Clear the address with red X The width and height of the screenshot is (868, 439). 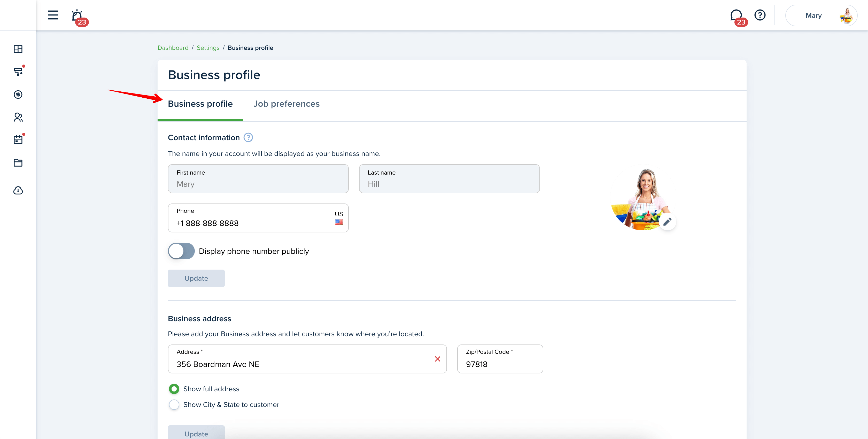(437, 359)
